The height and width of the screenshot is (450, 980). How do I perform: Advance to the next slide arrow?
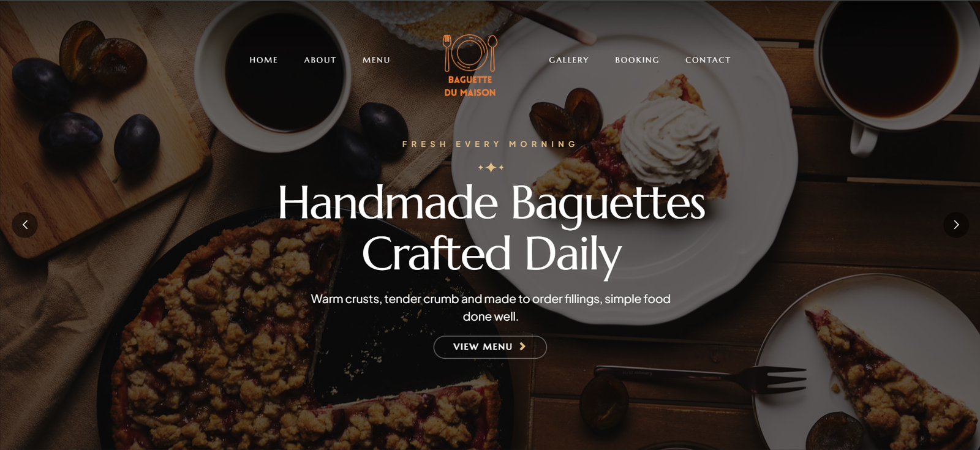pyautogui.click(x=956, y=225)
